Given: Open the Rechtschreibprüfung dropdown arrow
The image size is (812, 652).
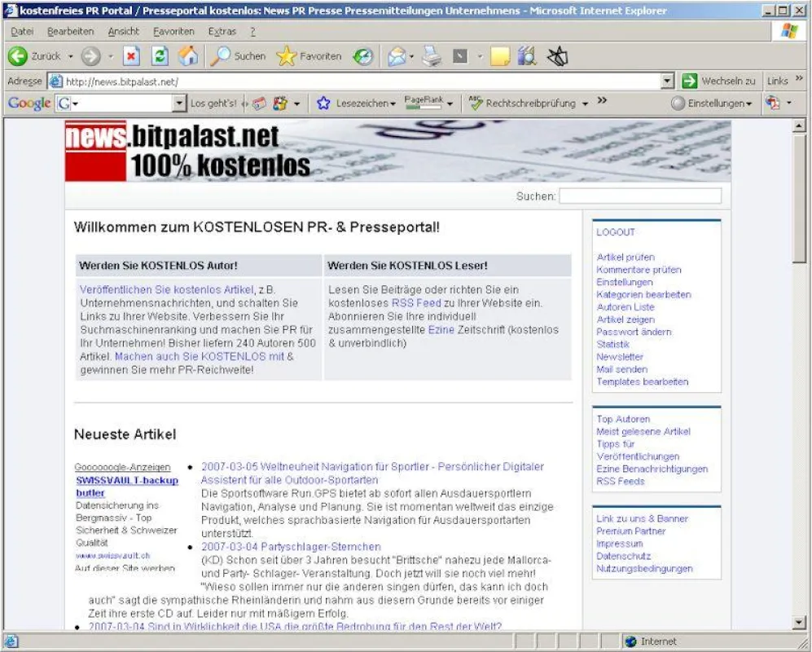Looking at the screenshot, I should (x=586, y=104).
